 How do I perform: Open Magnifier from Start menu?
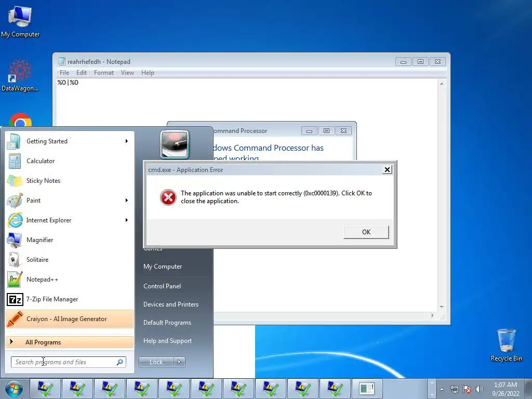70,240
